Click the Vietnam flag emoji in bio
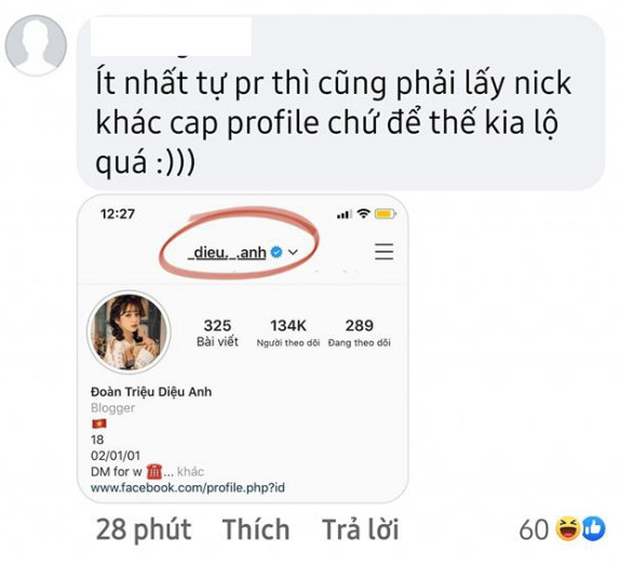This screenshot has width=620, height=579. click(99, 424)
